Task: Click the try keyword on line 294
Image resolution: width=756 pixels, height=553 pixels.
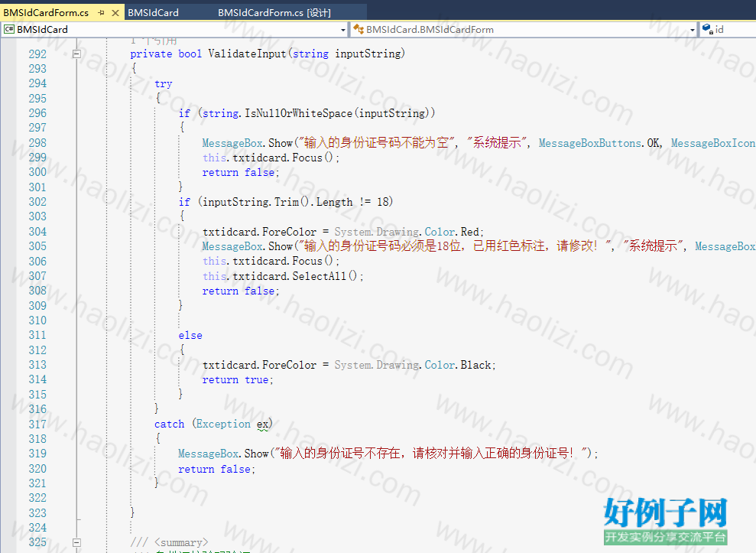Action: (164, 84)
